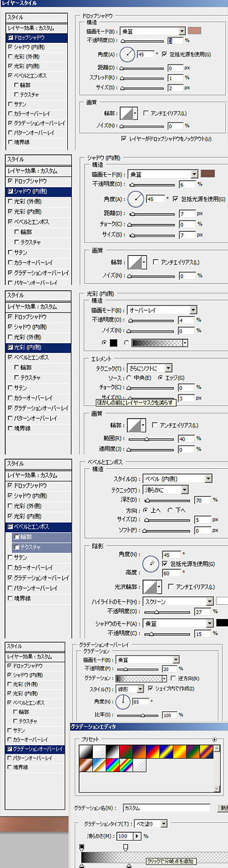Toggle anti-alias checkbox in Drop Shadow quality
The height and width of the screenshot is (868, 228).
tap(147, 113)
